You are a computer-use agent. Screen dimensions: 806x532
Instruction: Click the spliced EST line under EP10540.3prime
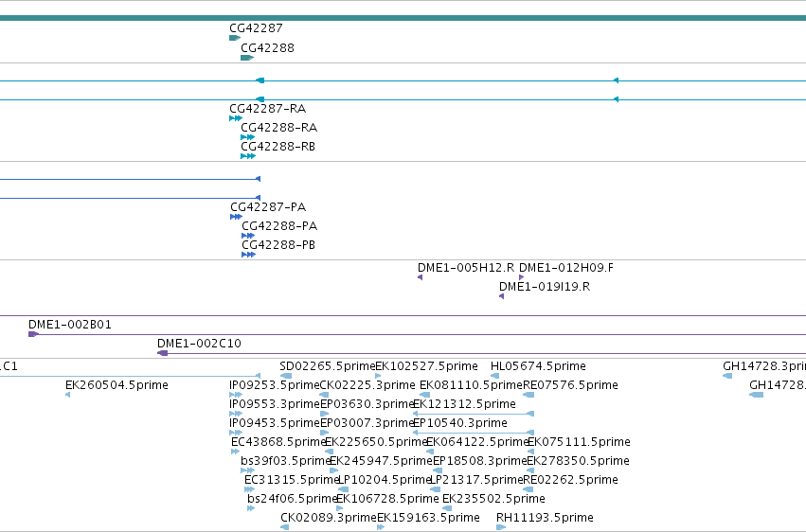(474, 433)
